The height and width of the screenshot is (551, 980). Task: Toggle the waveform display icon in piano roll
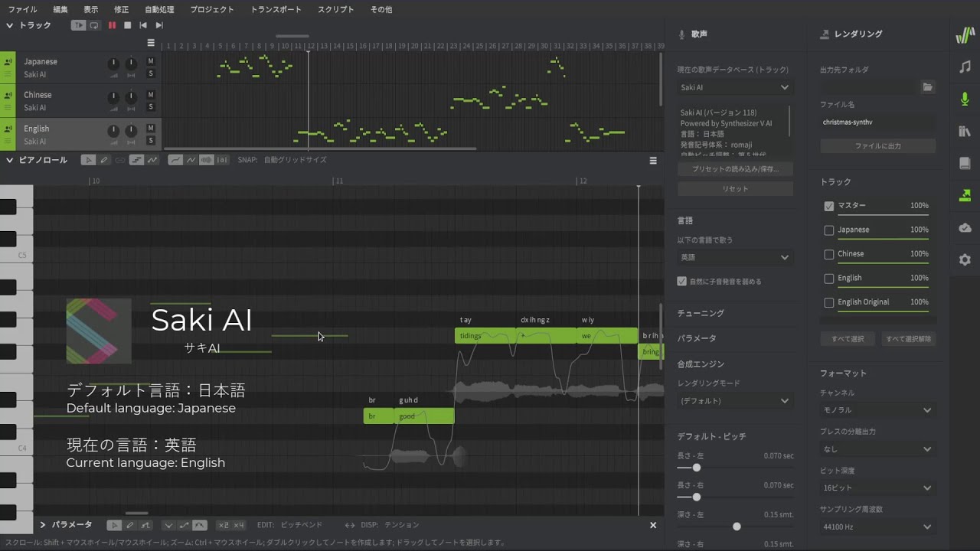pos(206,160)
